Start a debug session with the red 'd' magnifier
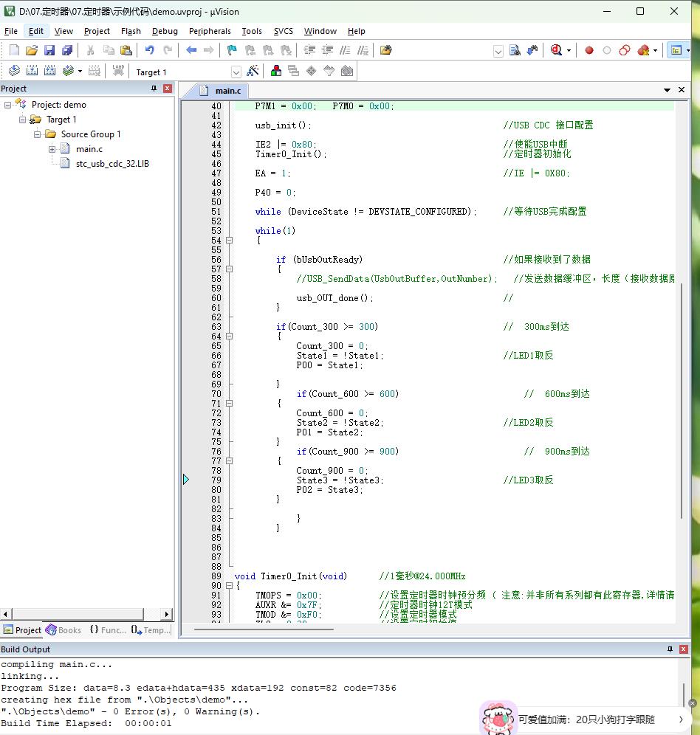This screenshot has width=700, height=735. coord(557,50)
